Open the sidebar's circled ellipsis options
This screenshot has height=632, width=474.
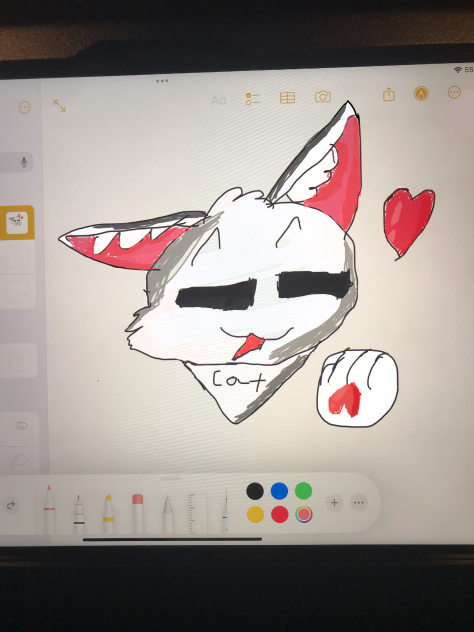(x=25, y=107)
